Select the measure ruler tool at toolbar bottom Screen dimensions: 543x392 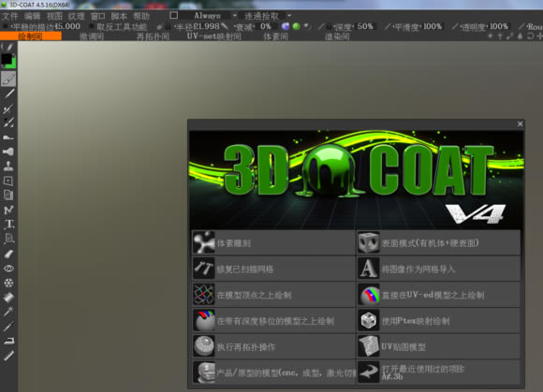pos(8,356)
